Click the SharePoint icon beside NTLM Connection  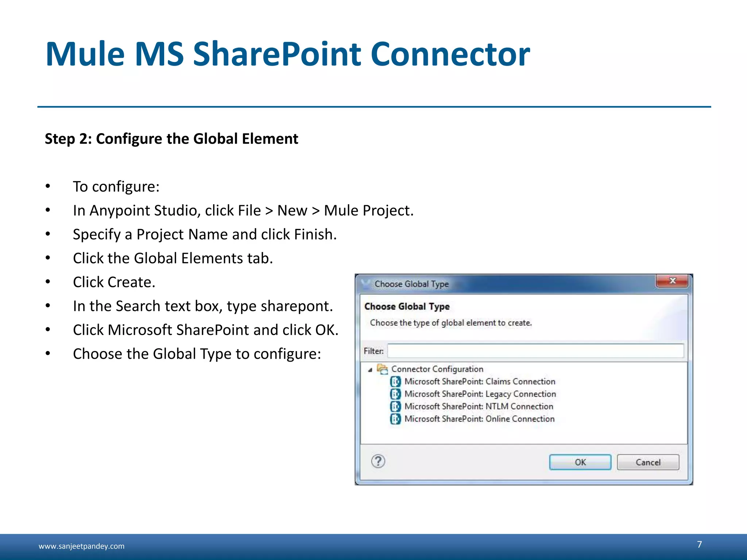click(x=395, y=406)
